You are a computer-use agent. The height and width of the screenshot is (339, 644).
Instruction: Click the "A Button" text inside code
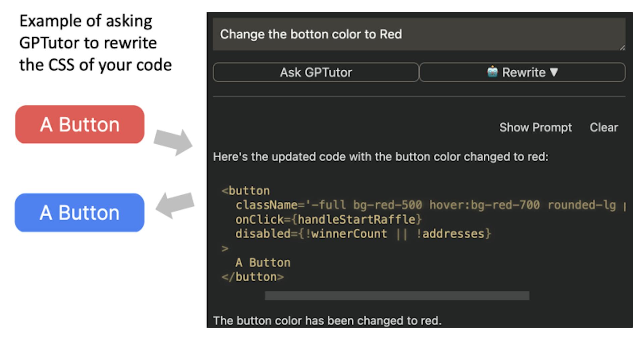click(263, 262)
